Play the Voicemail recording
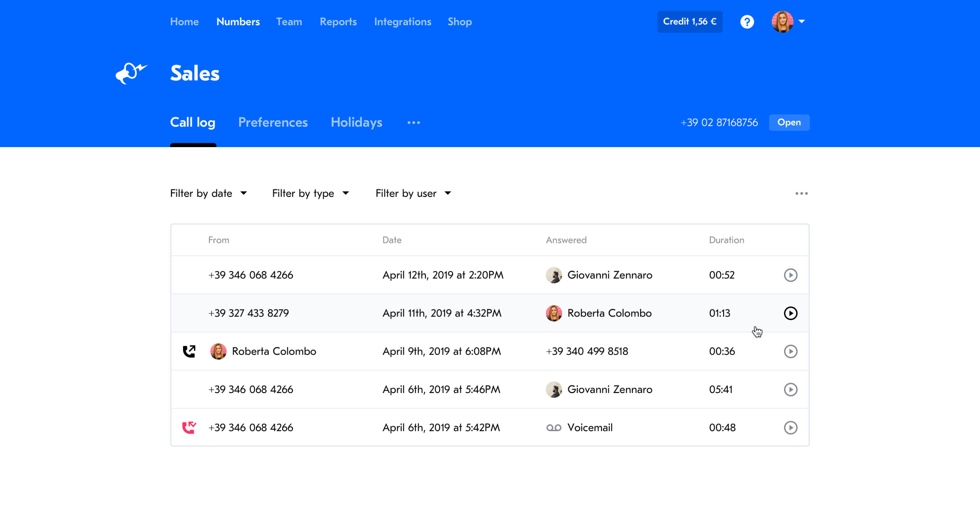980x531 pixels. (x=790, y=427)
